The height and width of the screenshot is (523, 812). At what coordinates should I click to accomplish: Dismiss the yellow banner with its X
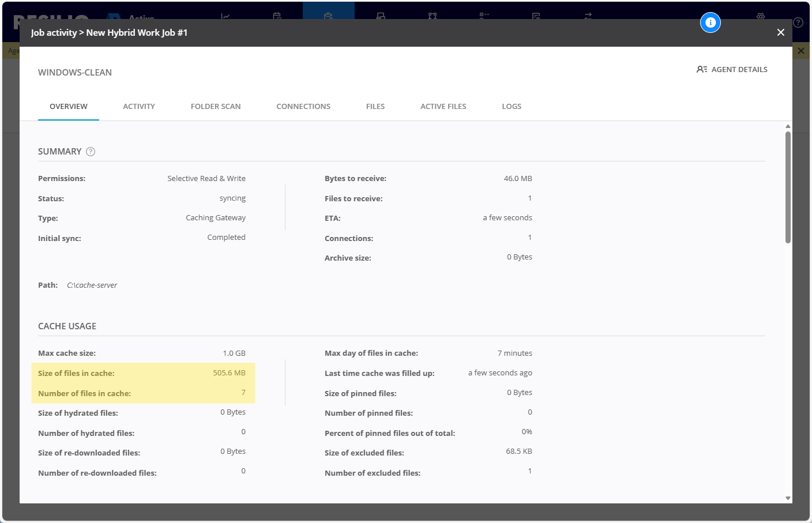click(x=801, y=51)
